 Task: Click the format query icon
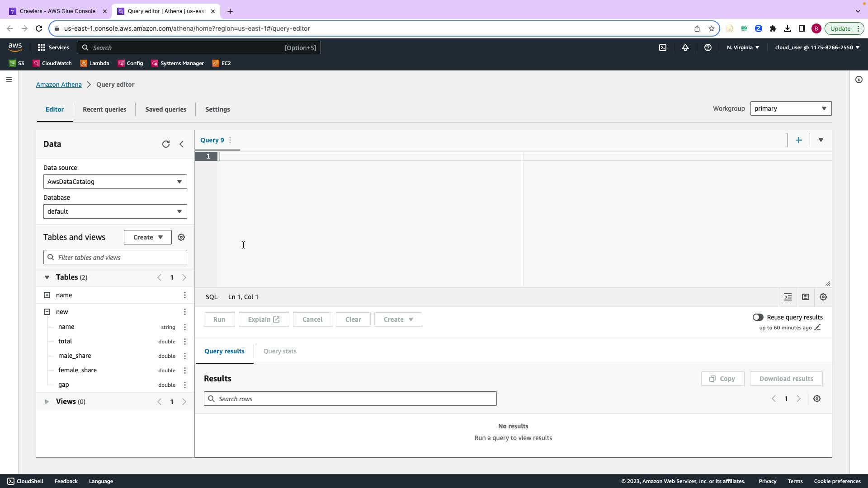788,297
